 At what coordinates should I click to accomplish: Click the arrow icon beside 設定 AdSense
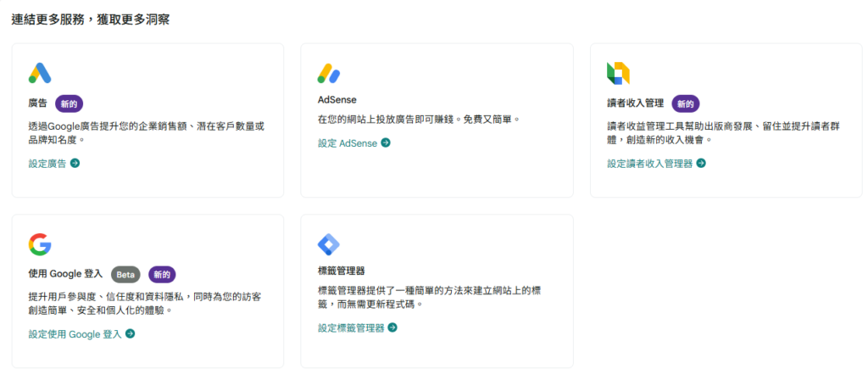click(386, 143)
